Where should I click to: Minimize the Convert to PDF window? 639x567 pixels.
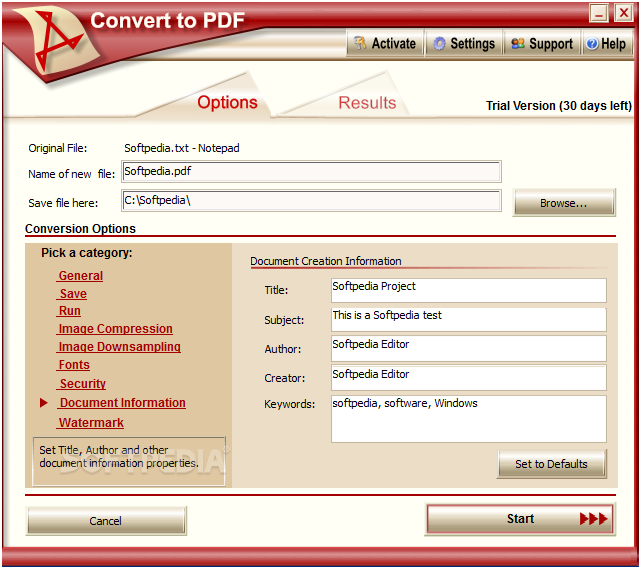click(599, 13)
